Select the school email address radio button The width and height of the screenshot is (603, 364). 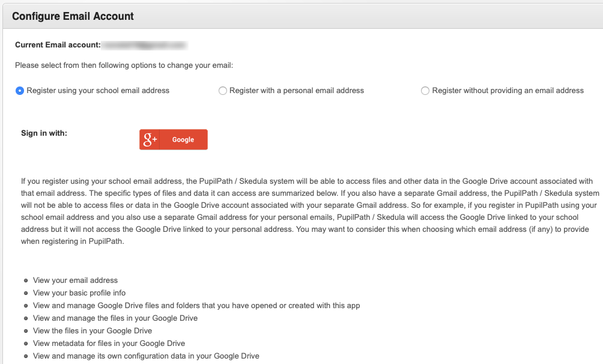point(20,91)
